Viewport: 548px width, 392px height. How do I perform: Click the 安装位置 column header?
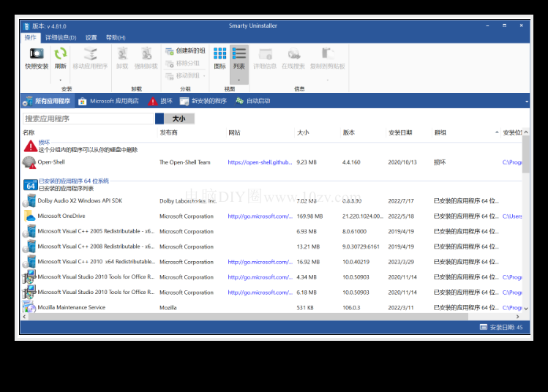pos(512,133)
